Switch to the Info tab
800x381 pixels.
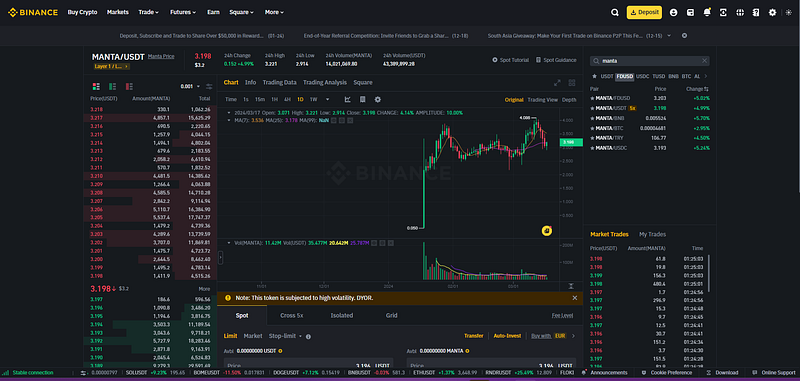251,82
